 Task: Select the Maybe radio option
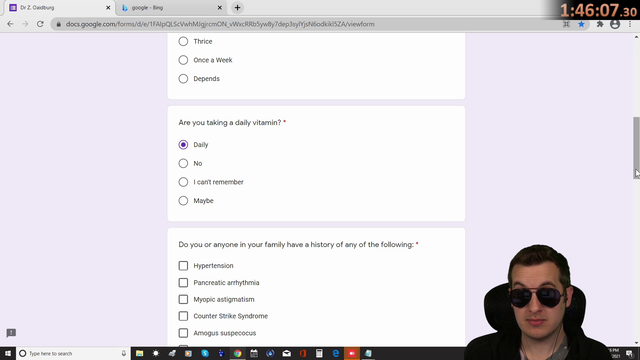183,201
